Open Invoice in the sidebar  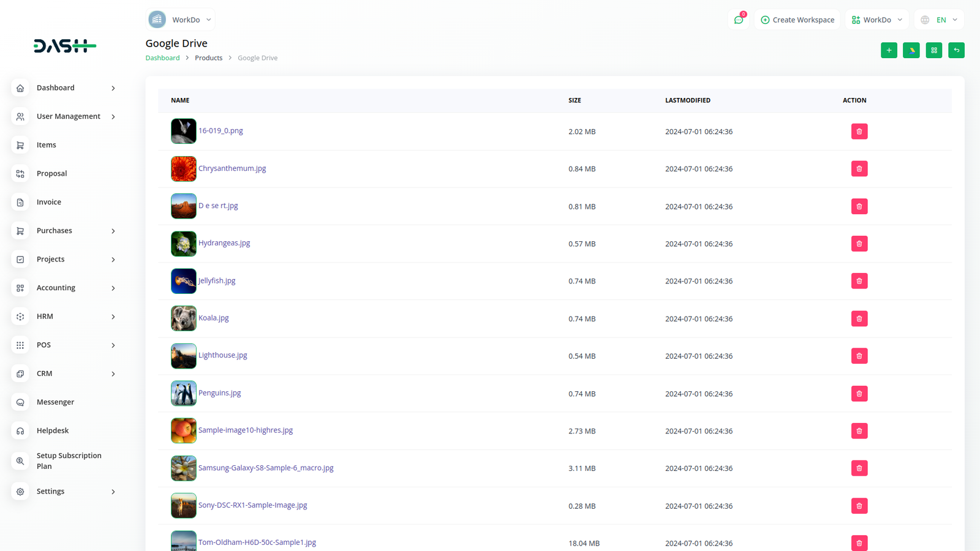pos(49,202)
